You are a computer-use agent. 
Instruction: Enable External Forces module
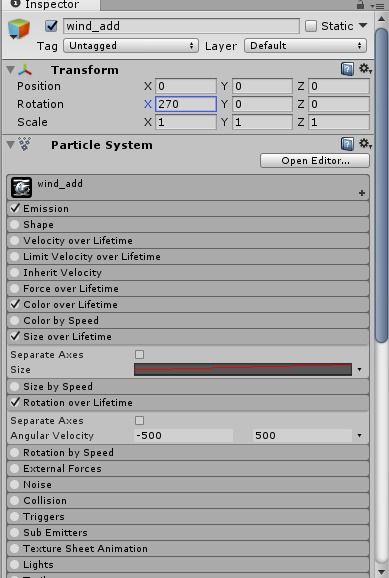[x=15, y=469]
